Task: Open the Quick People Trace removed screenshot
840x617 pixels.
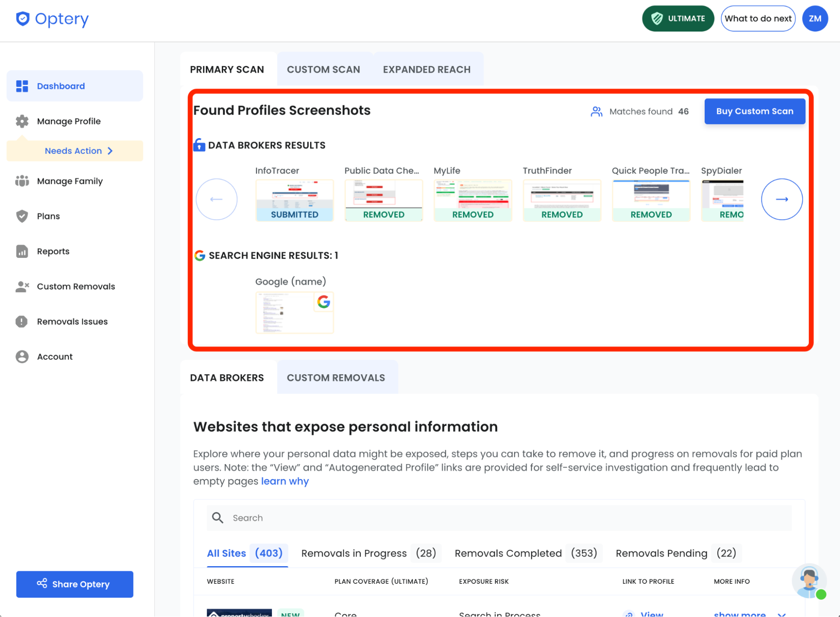Action: coord(651,200)
